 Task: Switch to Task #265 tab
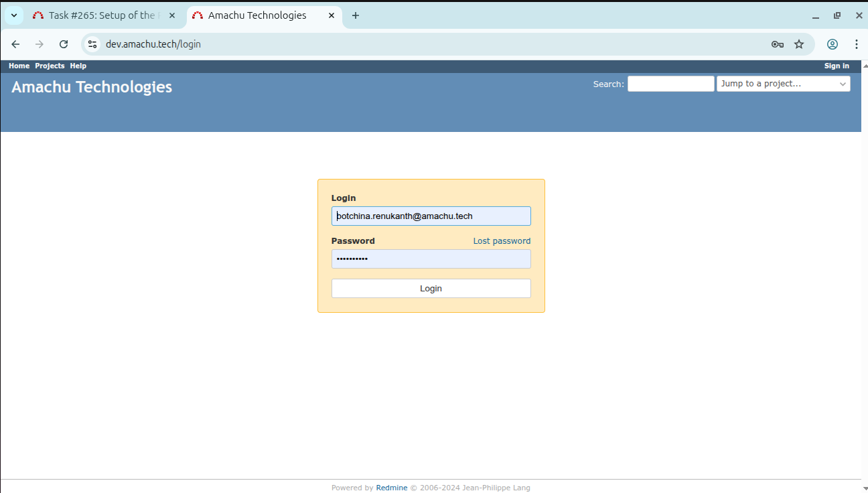tap(100, 15)
